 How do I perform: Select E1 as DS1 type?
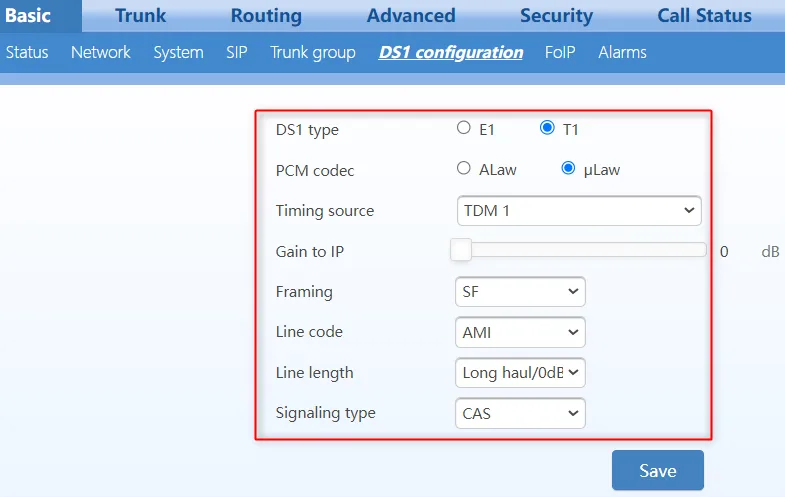pos(464,128)
